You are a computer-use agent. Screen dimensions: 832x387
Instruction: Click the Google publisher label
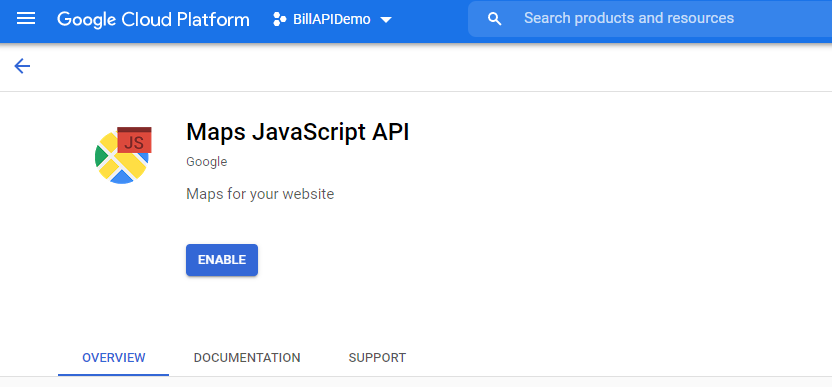click(x=206, y=162)
